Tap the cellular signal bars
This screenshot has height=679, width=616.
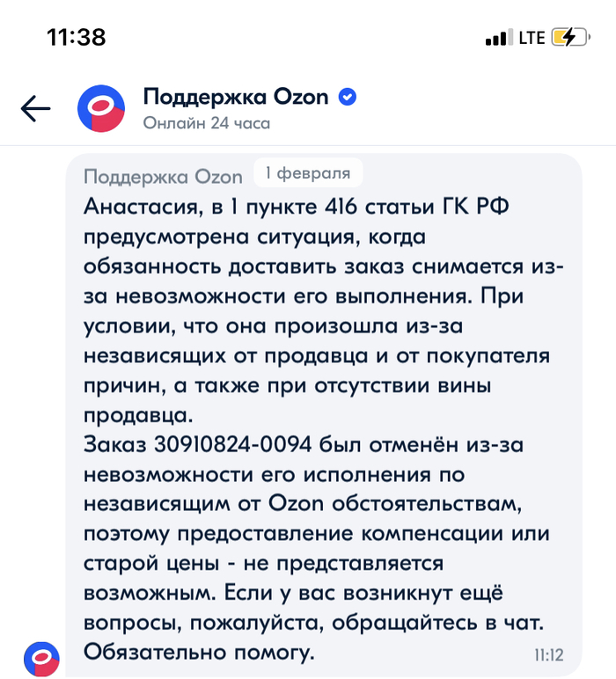click(x=498, y=39)
